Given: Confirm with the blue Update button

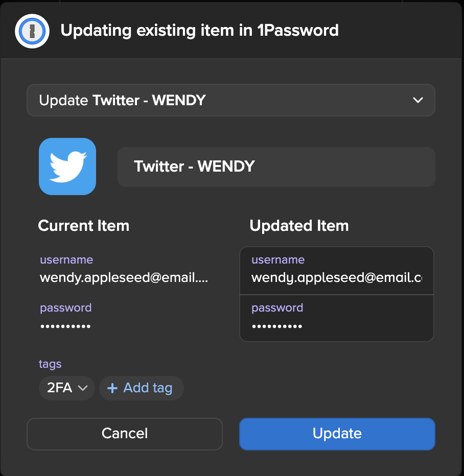Looking at the screenshot, I should [337, 434].
